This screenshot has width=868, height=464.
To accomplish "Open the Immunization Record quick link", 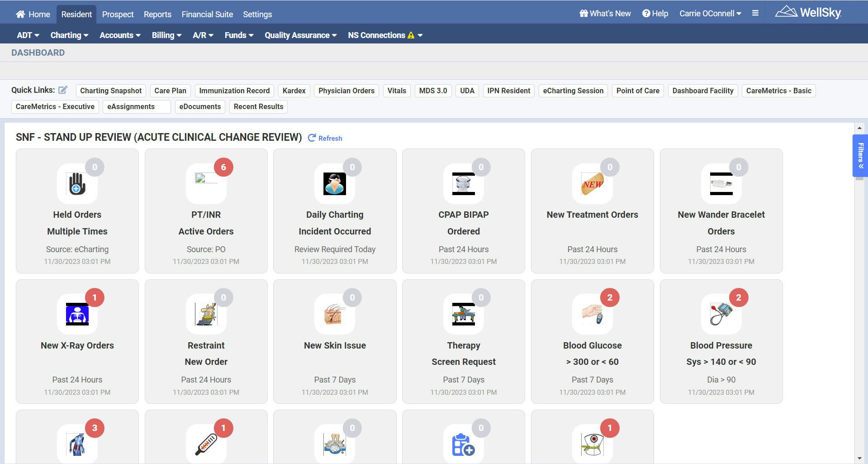I will click(x=234, y=91).
